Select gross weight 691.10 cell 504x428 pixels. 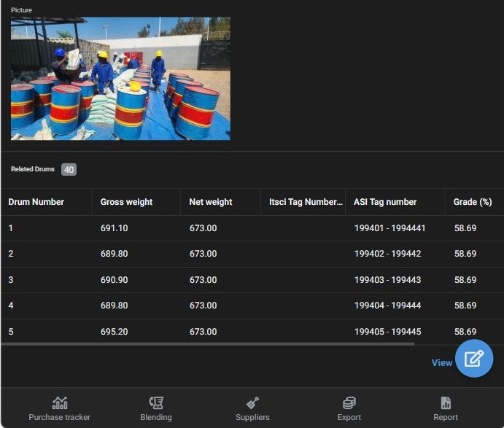point(114,228)
